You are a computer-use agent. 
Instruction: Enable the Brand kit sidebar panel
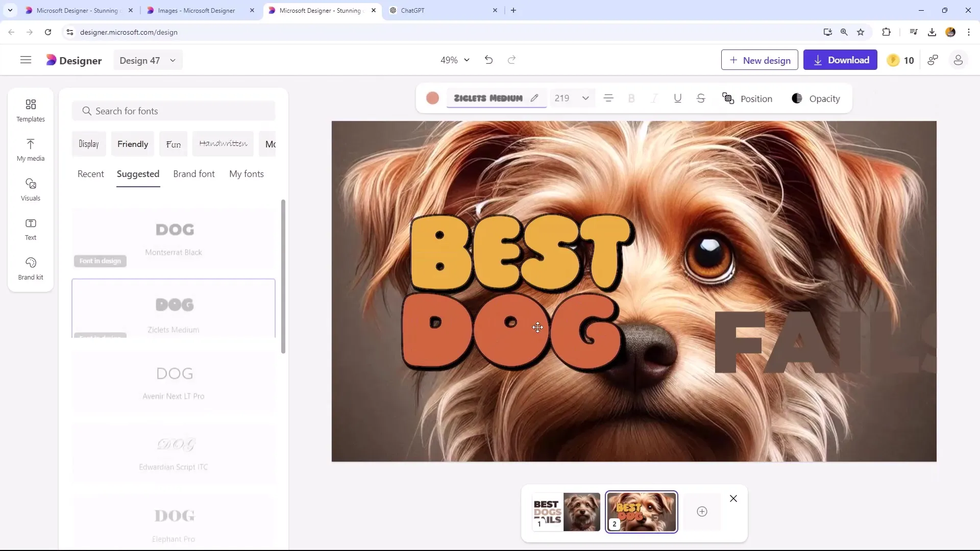tap(30, 268)
